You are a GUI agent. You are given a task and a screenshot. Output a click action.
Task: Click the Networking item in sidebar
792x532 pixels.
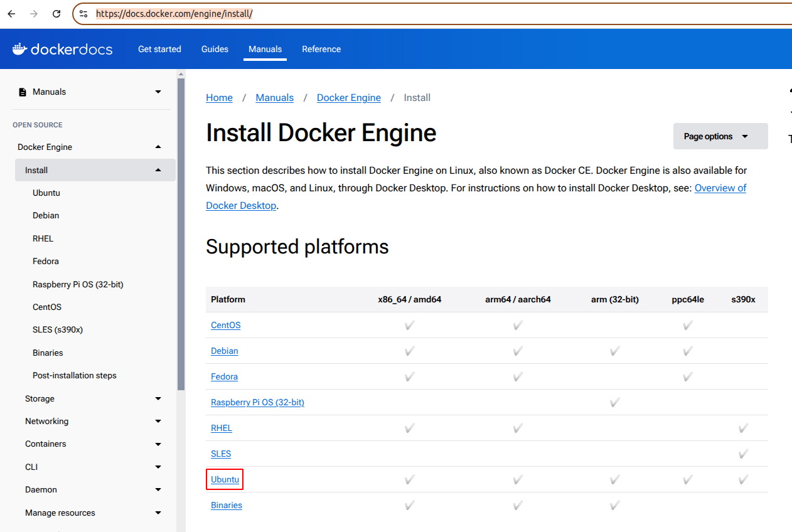pos(46,421)
